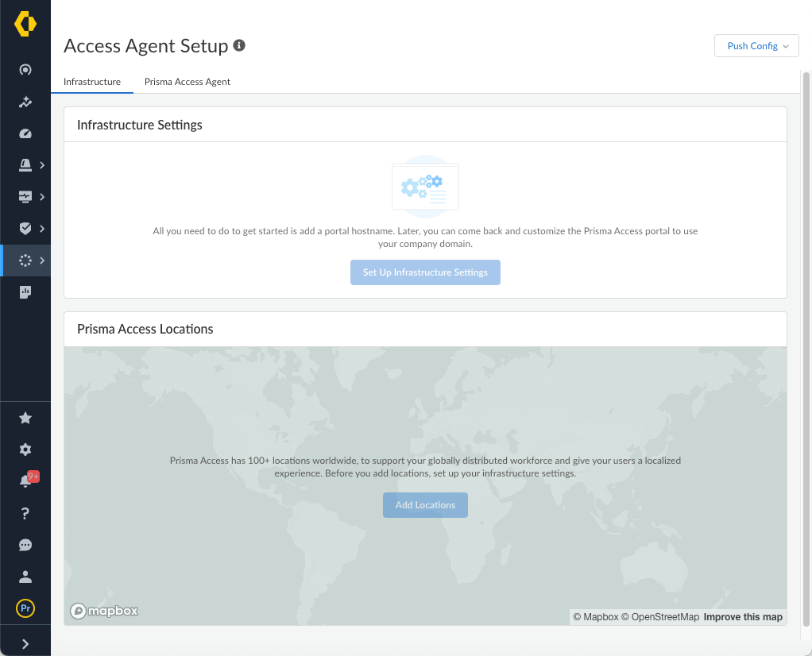Image resolution: width=812 pixels, height=656 pixels.
Task: Expand the sidebar with bottom chevron
Action: [25, 643]
